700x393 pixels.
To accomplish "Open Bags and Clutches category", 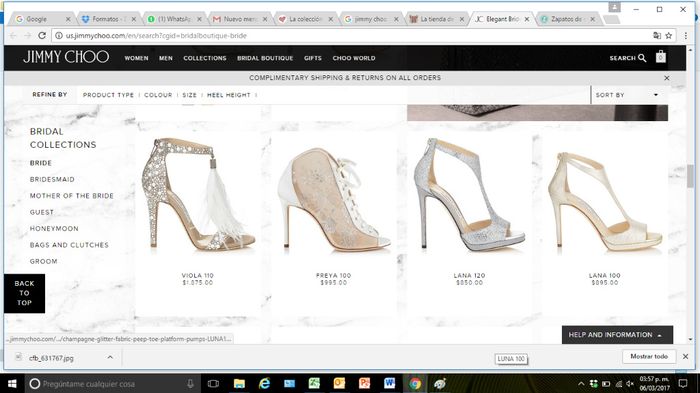I will 69,245.
